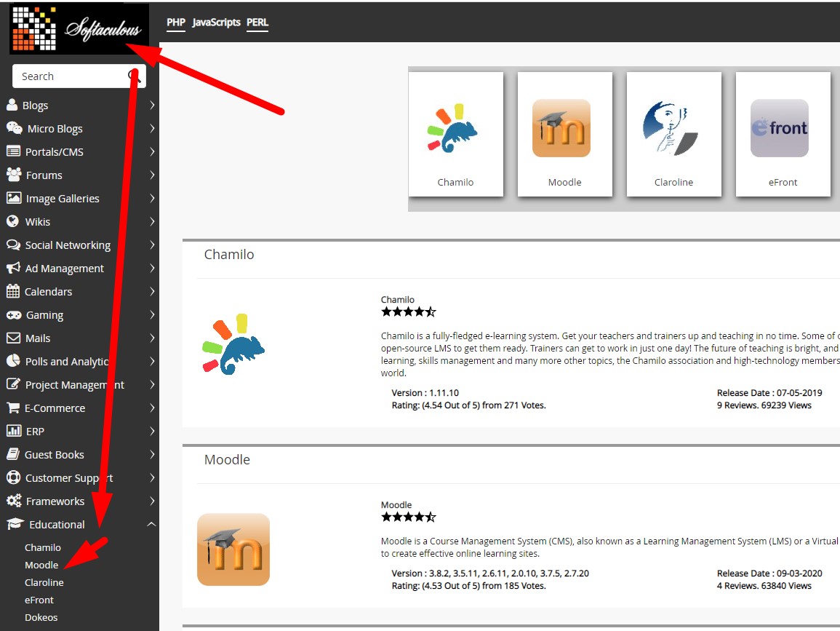
Task: Click the Customer Support lifebuoy icon
Action: 13,477
